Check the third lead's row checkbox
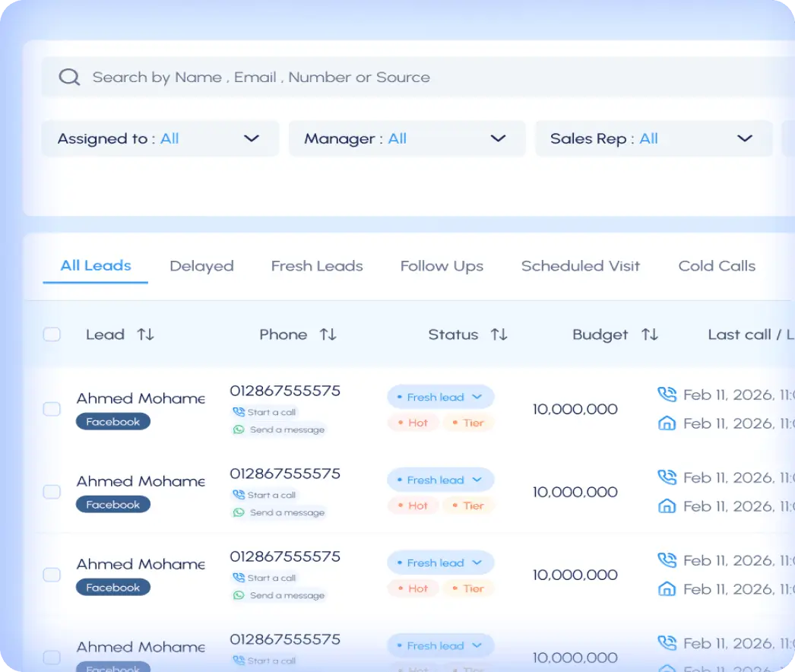The image size is (795, 672). [x=52, y=575]
